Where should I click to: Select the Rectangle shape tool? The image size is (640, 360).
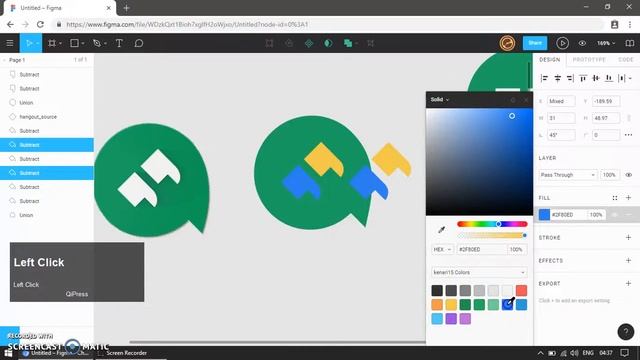pyautogui.click(x=74, y=43)
